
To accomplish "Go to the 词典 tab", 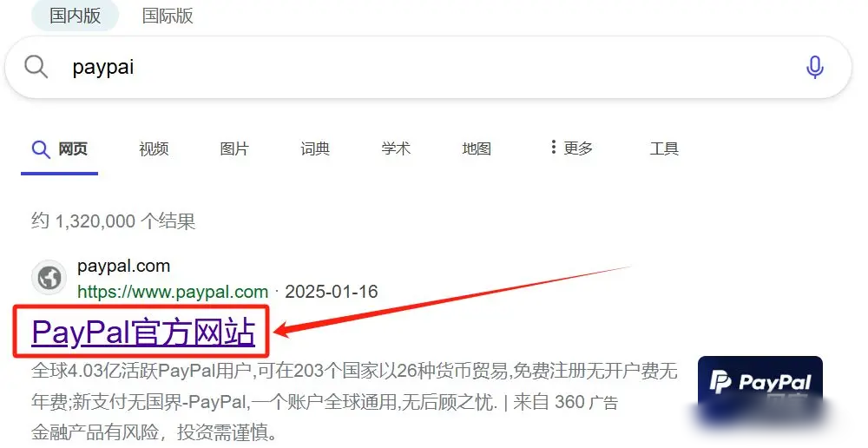I will tap(316, 149).
